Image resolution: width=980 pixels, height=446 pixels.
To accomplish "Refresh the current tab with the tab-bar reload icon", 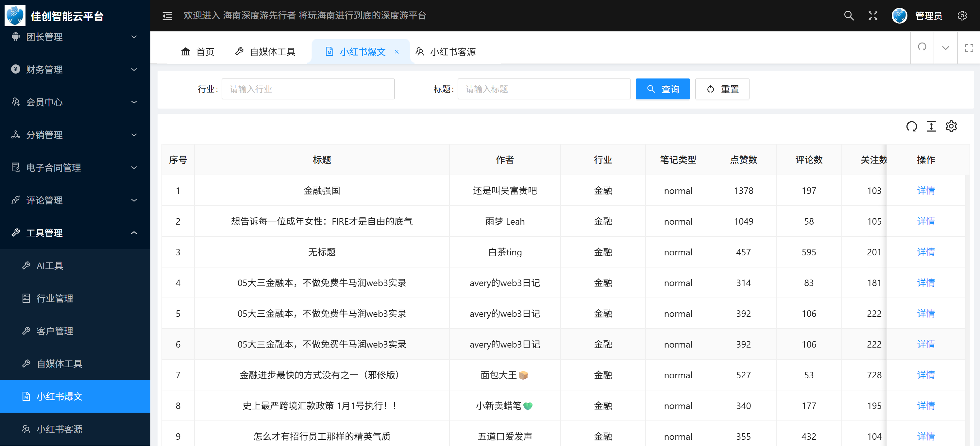I will (922, 47).
